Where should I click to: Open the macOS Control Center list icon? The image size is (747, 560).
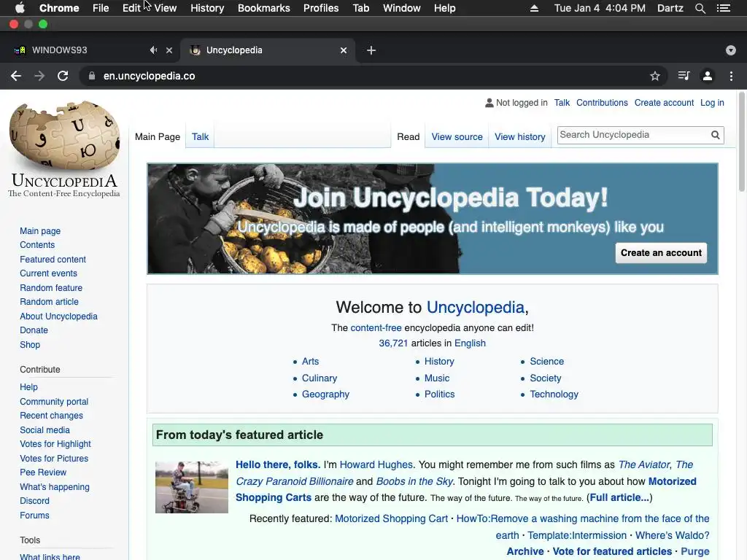point(723,8)
